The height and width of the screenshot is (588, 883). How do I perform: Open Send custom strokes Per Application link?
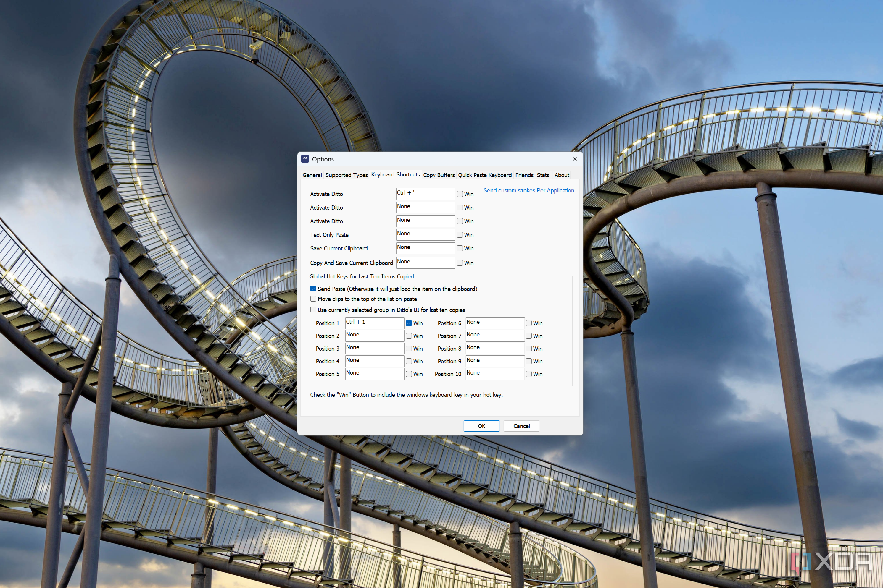coord(529,190)
